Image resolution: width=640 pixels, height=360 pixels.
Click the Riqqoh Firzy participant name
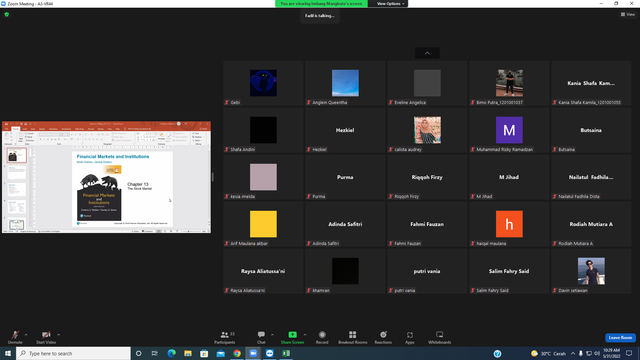pos(427,177)
